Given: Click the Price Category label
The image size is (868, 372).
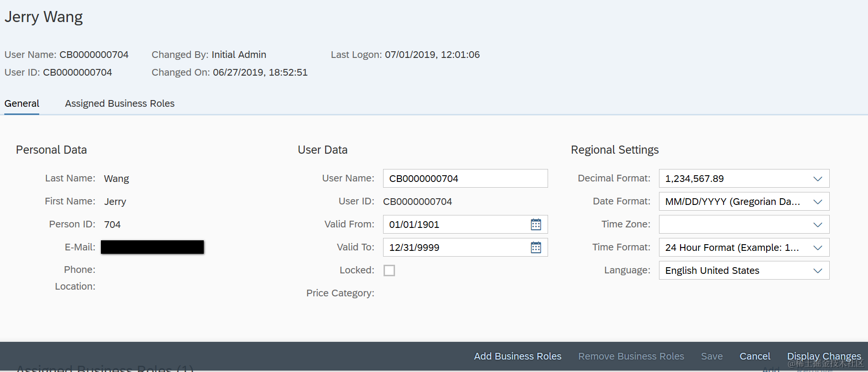Looking at the screenshot, I should pyautogui.click(x=340, y=293).
